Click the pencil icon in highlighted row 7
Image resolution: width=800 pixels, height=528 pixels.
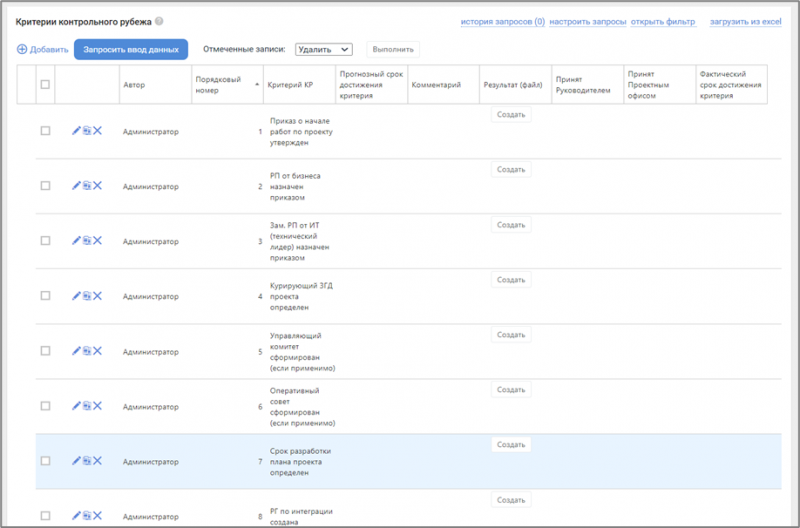point(76,461)
